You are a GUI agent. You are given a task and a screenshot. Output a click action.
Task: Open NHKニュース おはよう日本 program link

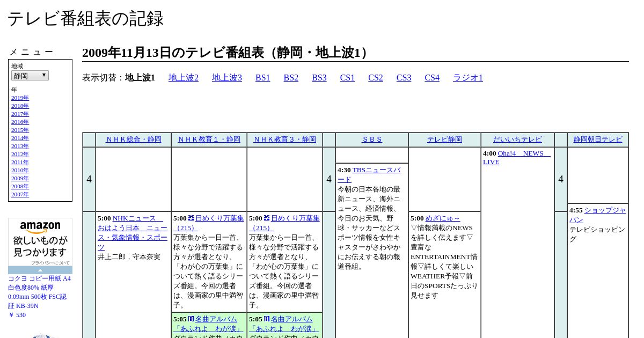point(133,232)
